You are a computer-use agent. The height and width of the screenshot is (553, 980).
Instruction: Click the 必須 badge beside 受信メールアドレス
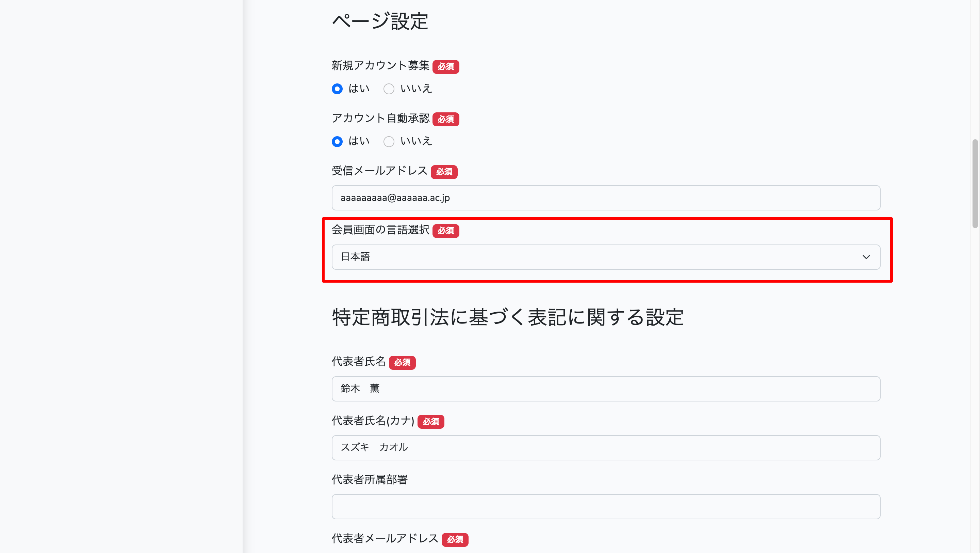pyautogui.click(x=444, y=172)
